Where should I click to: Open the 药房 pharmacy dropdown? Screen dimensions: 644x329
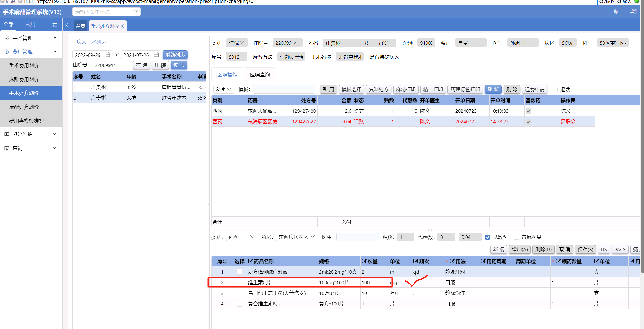coord(296,237)
